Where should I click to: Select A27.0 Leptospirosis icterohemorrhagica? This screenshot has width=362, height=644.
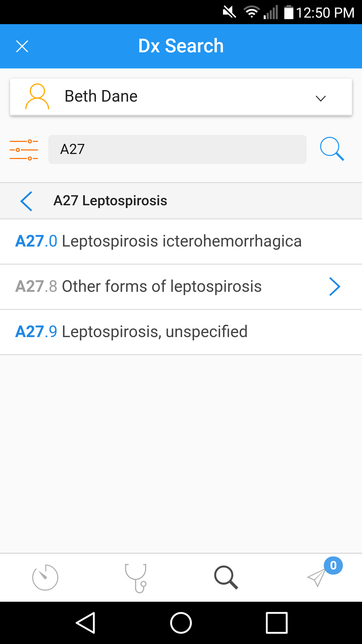158,241
